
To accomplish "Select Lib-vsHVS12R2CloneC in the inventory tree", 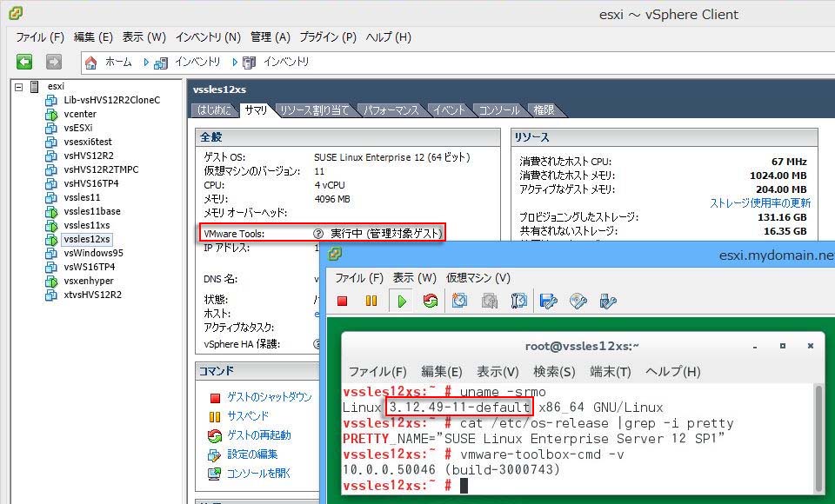I will (x=112, y=100).
